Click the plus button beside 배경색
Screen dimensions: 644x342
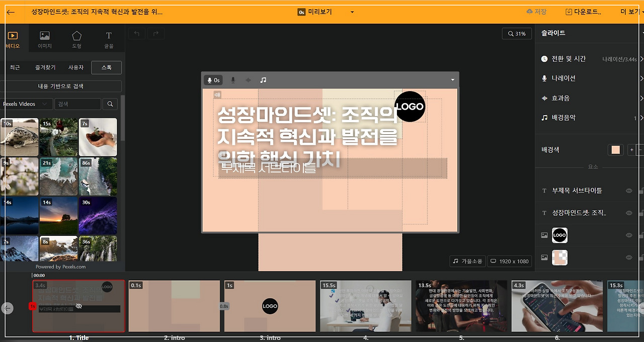pos(631,150)
